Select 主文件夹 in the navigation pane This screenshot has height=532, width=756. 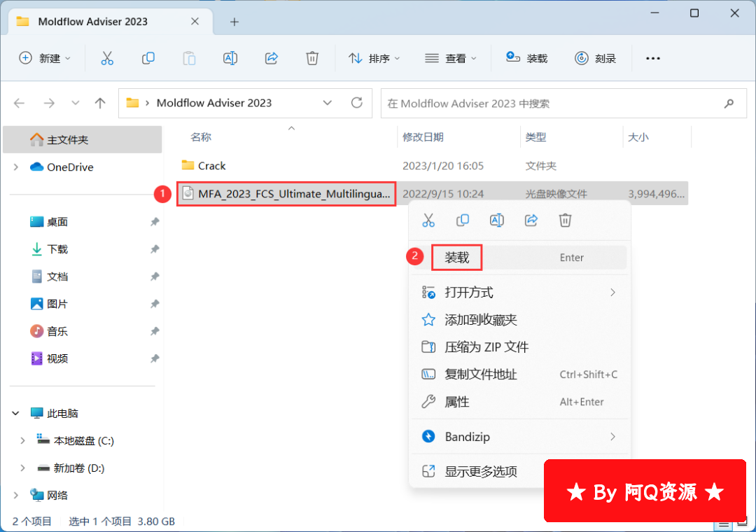[83, 140]
